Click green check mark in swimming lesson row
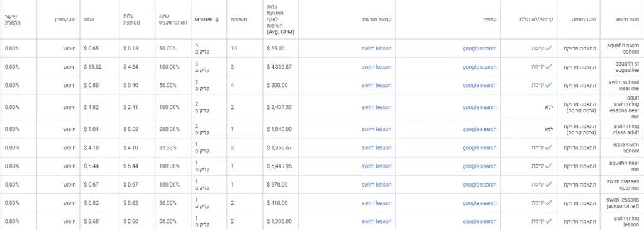The width and height of the screenshot is (644, 230). tap(548, 221)
